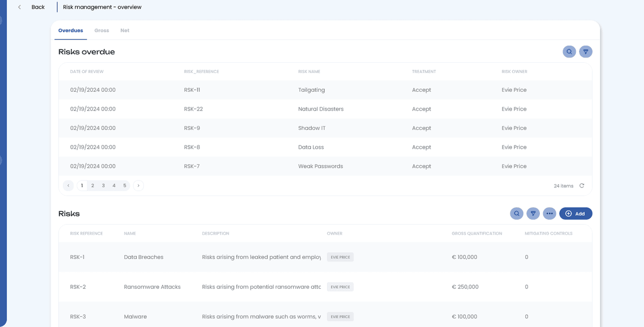Image resolution: width=644 pixels, height=327 pixels.
Task: Click Evie Price owner tag for RSK-1
Action: pos(340,257)
